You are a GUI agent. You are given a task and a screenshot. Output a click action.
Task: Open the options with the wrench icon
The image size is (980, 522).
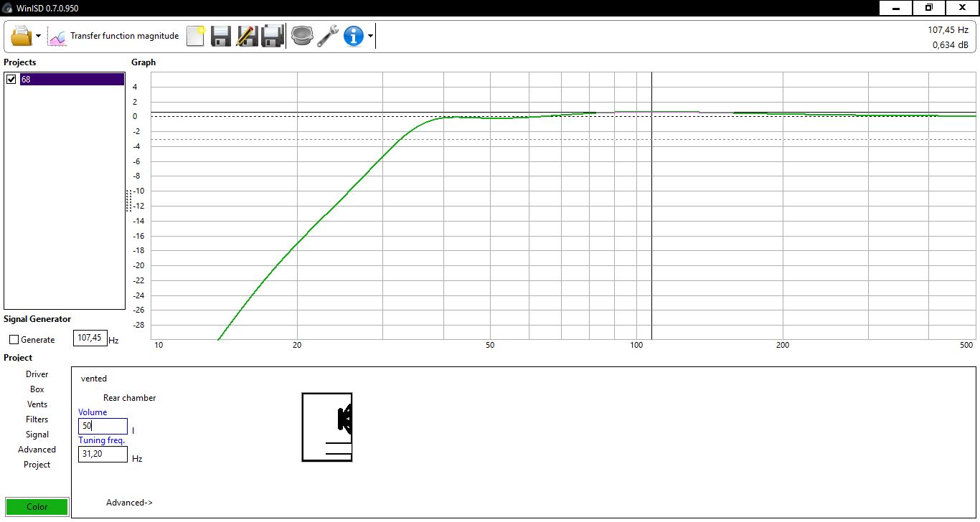tap(328, 36)
